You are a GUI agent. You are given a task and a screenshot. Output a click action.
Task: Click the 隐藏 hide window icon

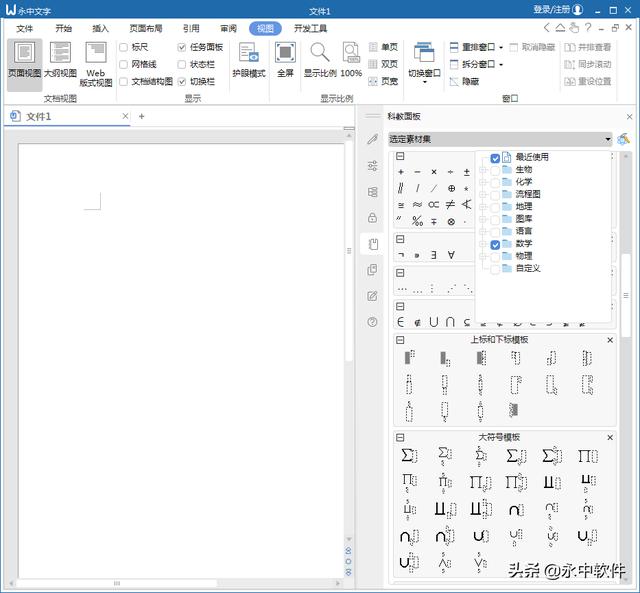pyautogui.click(x=454, y=82)
